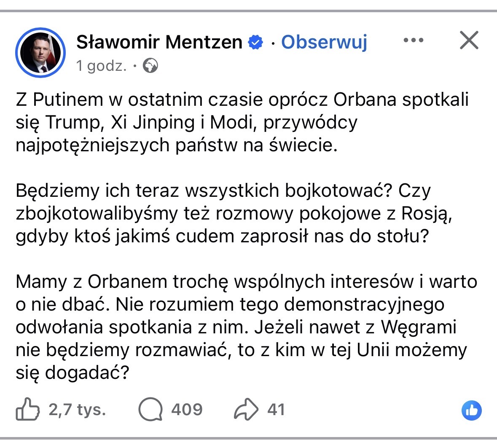The image size is (497, 448).
Task: Open the 41 shares count
Action: click(x=276, y=409)
